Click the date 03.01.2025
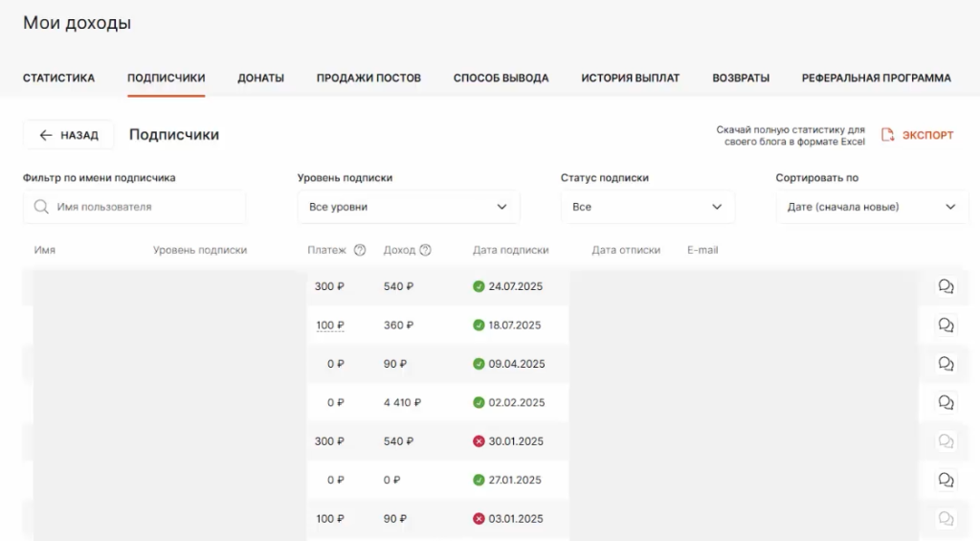The height and width of the screenshot is (541, 980). click(x=516, y=519)
